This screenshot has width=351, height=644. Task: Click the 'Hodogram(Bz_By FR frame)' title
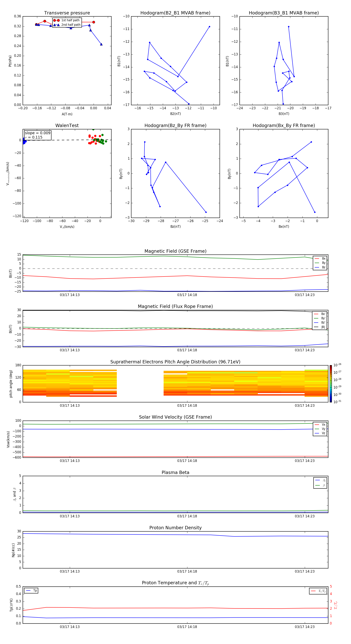click(x=175, y=125)
